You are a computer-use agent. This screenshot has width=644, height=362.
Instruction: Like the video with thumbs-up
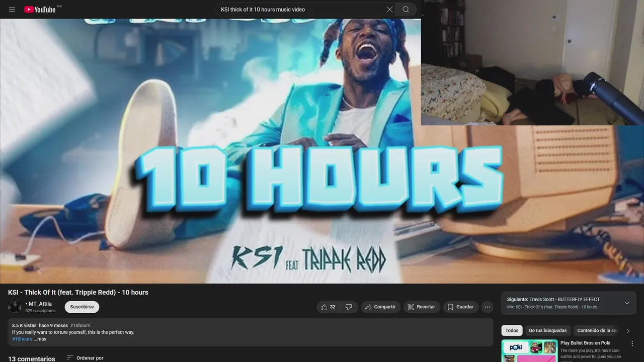click(x=329, y=307)
